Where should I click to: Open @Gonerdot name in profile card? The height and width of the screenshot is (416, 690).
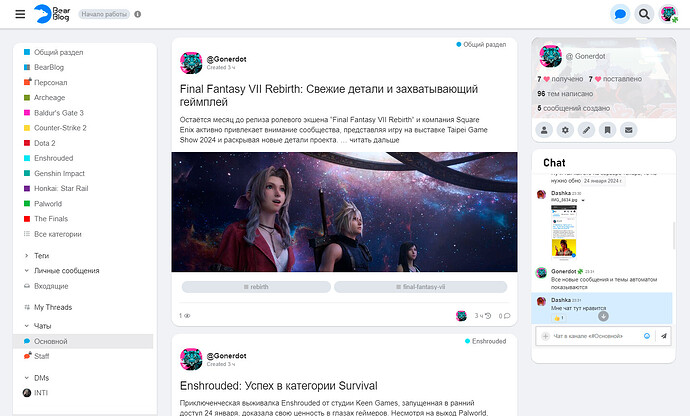(x=585, y=56)
